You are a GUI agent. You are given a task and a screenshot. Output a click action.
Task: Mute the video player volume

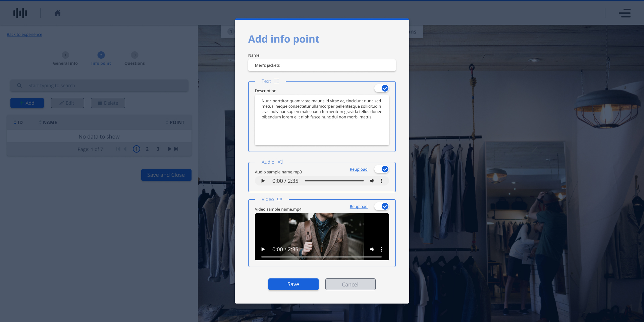[x=372, y=249]
